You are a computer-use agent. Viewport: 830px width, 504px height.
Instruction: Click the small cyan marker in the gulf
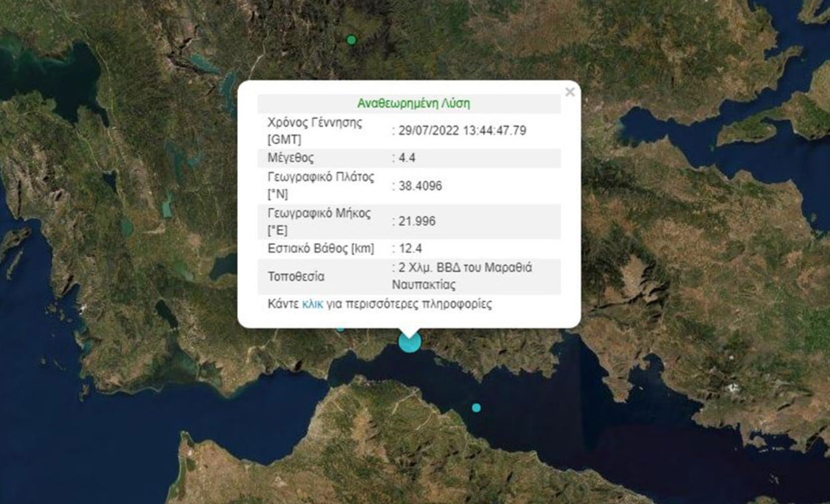pos(476,407)
